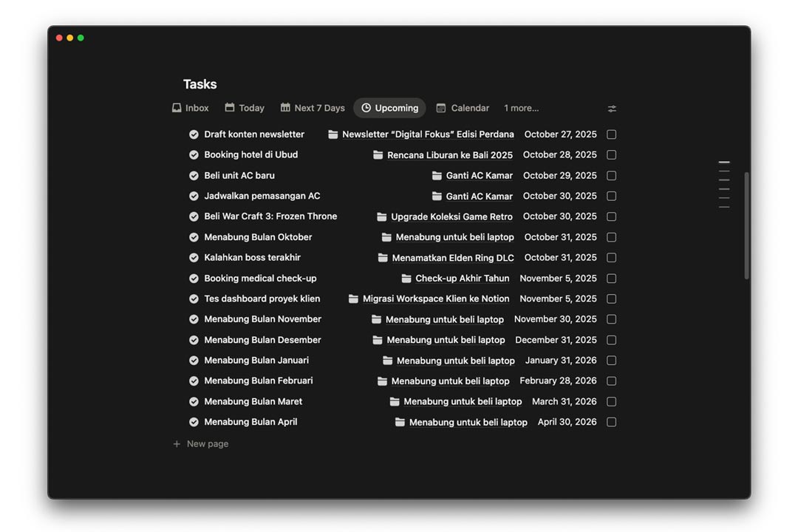Select the Next 7 Days tab

coord(313,108)
